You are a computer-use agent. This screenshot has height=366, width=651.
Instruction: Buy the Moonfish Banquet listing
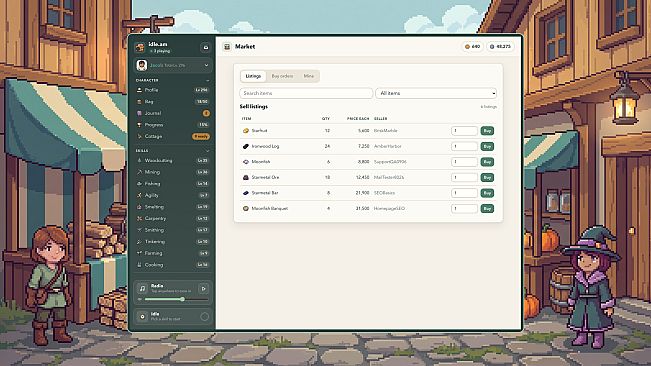(487, 208)
